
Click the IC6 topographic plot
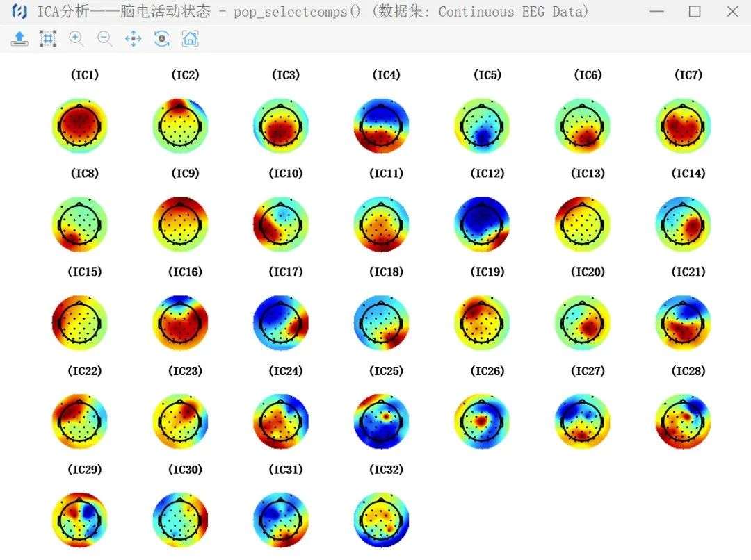point(583,126)
